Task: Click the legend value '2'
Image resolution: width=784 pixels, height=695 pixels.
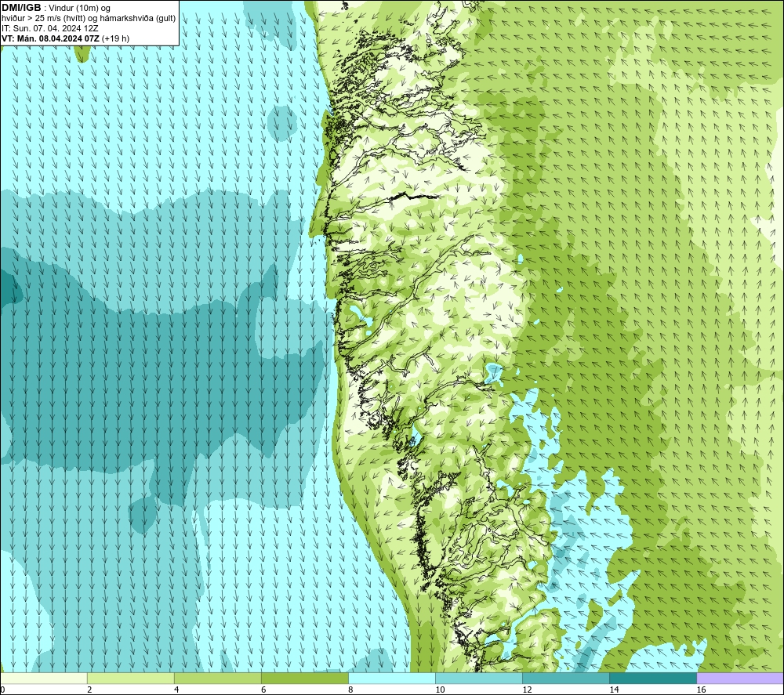Action: pyautogui.click(x=89, y=690)
